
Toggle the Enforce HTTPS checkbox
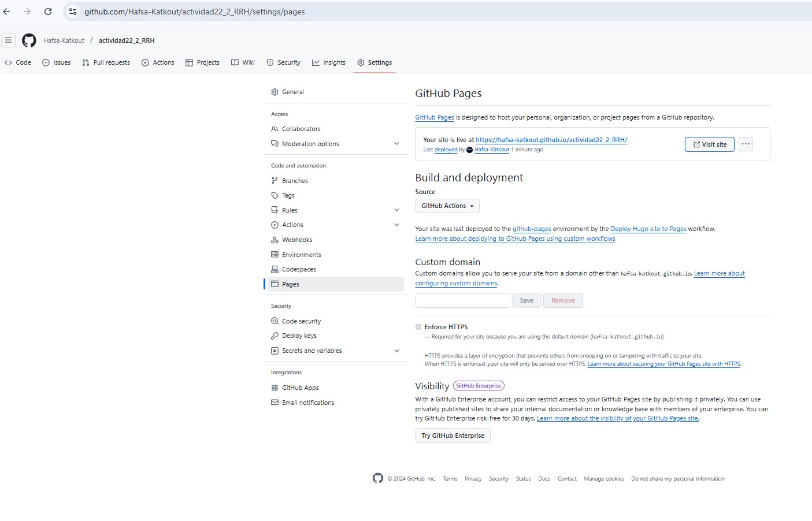coord(418,327)
